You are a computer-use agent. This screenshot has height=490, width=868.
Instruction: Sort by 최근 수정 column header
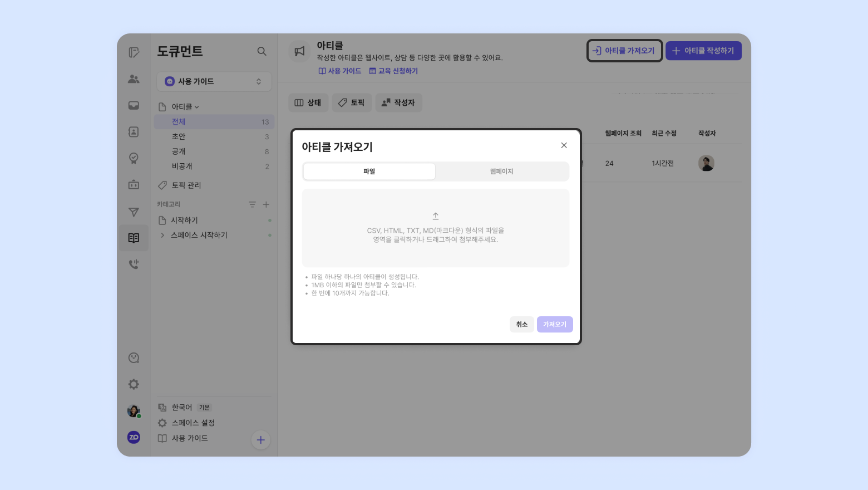(x=664, y=133)
